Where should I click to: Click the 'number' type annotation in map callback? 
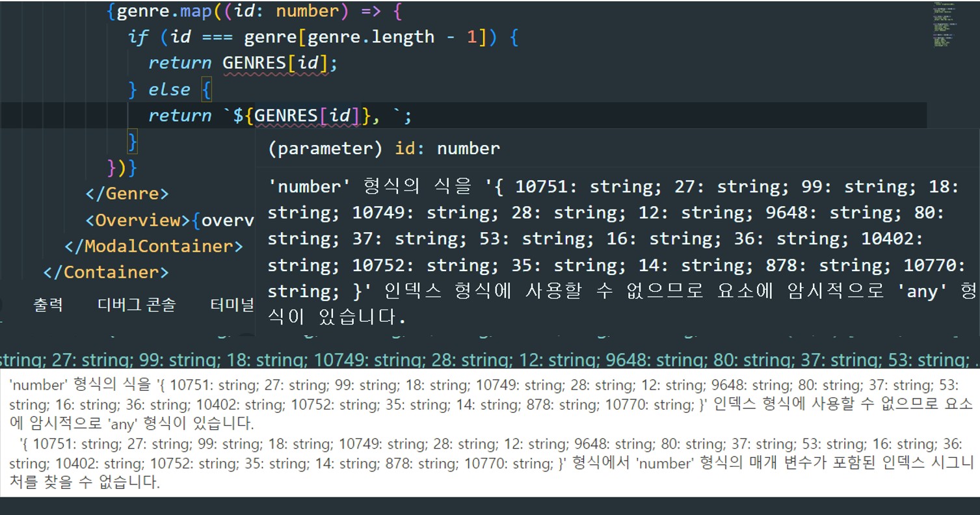coord(307,11)
